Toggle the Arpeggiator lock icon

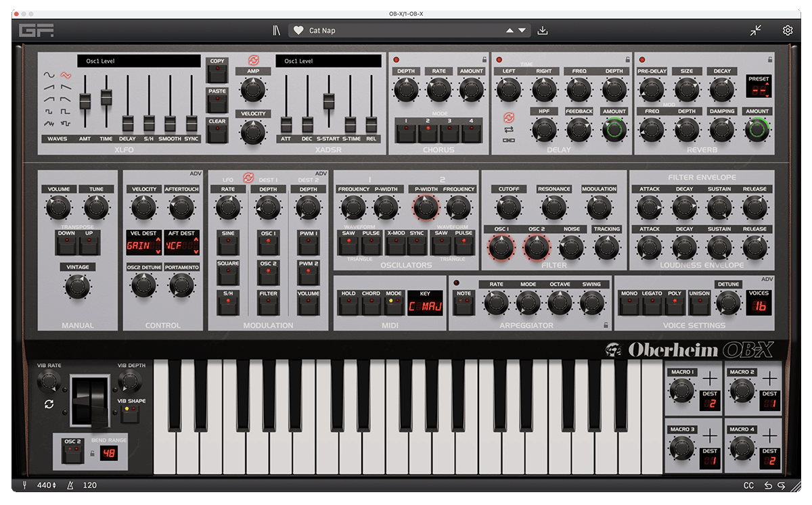pos(606,325)
